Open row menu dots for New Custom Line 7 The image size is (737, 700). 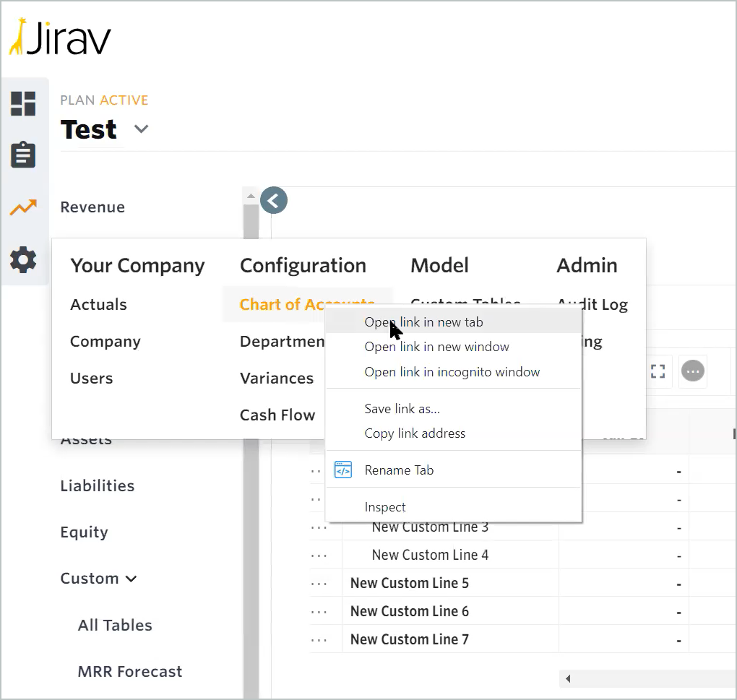(x=319, y=639)
